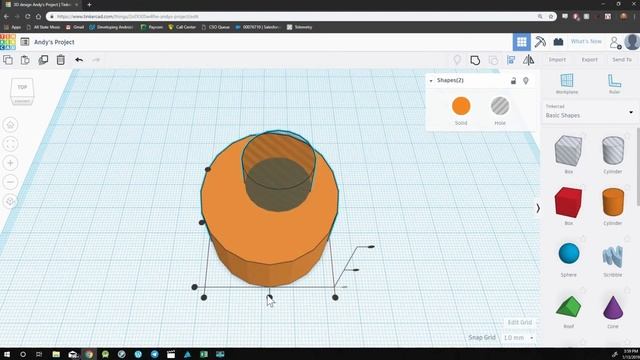This screenshot has height=360, width=640.
Task: Collapse the shapes sidebar with the chevron
Action: click(538, 208)
